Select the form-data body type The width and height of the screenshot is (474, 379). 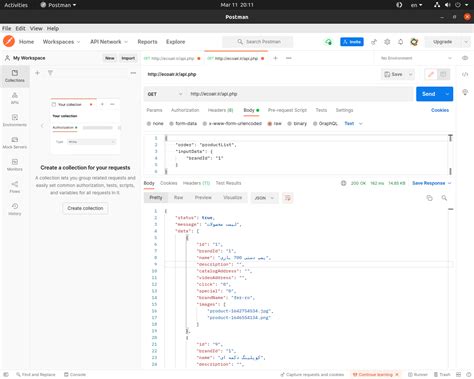click(x=183, y=124)
